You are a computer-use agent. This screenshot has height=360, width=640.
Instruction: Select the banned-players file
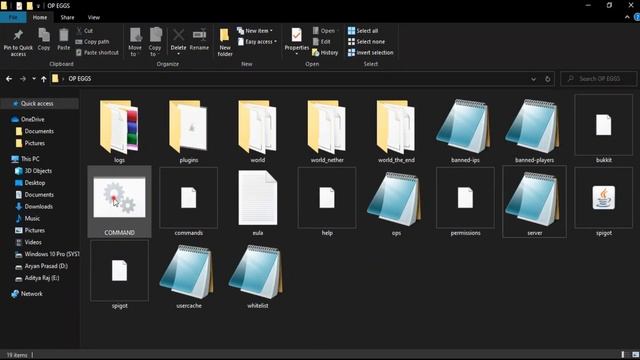[534, 131]
